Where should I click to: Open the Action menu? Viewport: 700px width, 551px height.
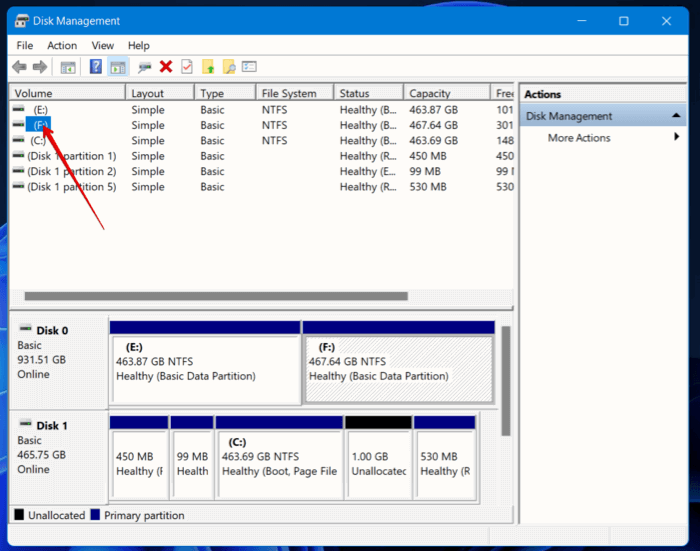click(62, 46)
